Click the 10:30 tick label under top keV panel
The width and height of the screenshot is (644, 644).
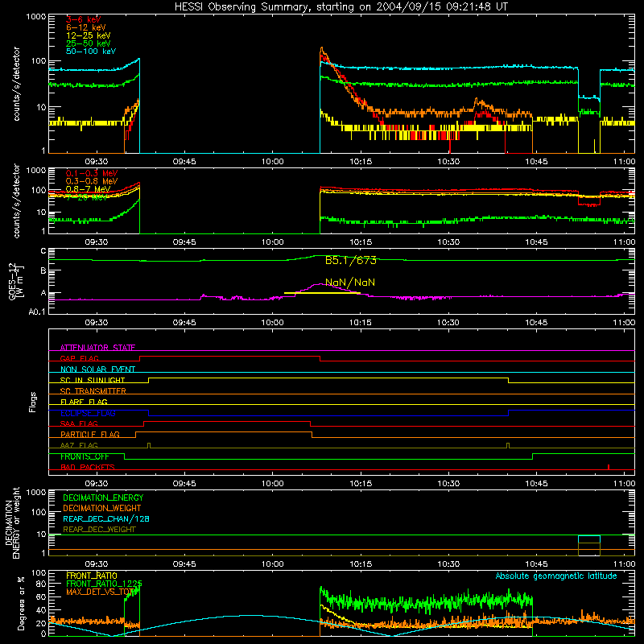pos(448,162)
